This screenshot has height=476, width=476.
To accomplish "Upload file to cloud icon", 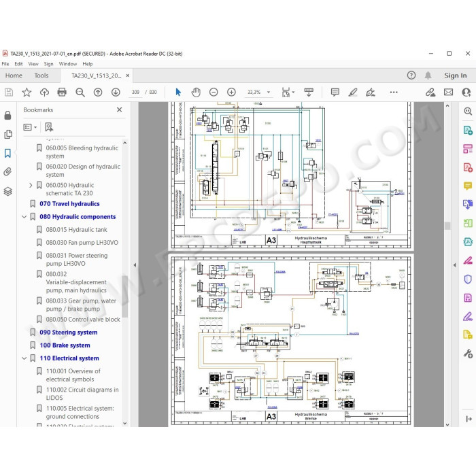I will click(44, 92).
